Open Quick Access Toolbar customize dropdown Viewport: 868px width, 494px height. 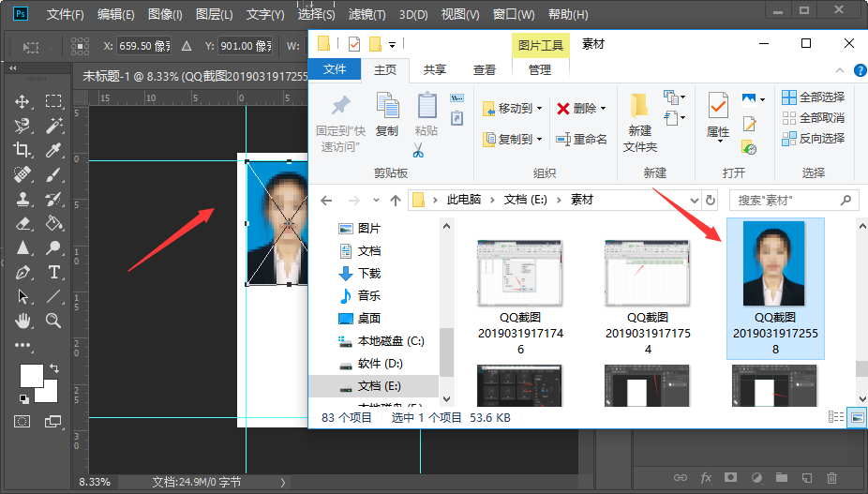coord(392,44)
